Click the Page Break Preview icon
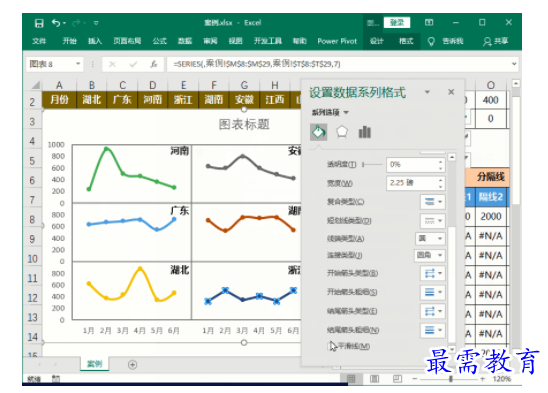 [397, 379]
